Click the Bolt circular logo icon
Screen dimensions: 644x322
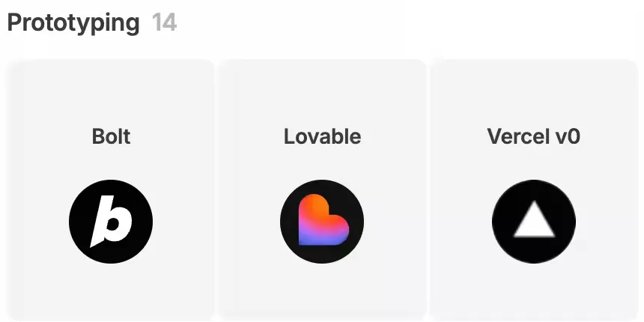[111, 222]
